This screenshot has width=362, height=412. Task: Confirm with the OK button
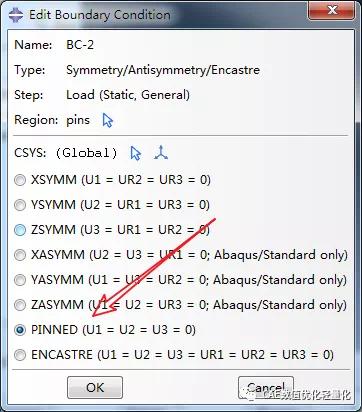coord(95,388)
